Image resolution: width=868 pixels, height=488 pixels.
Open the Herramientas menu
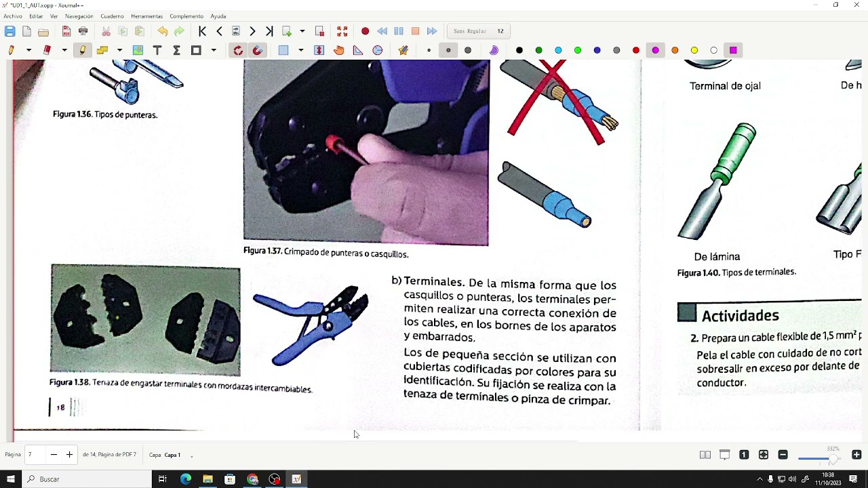tap(146, 16)
